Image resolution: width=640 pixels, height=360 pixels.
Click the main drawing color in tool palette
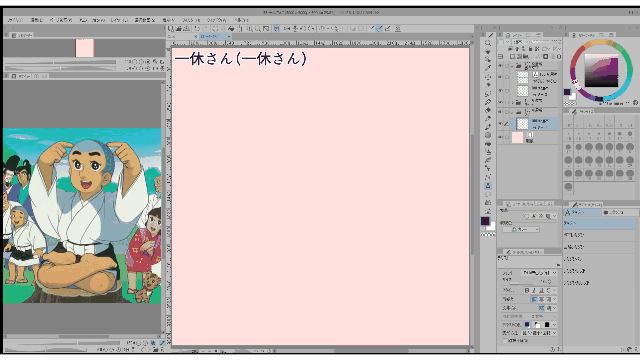tap(485, 221)
